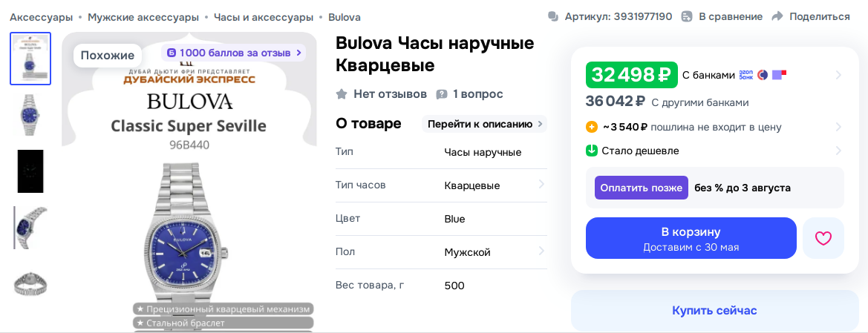Click the 36 042 ₽ price text
The width and height of the screenshot is (868, 333).
pos(616,102)
